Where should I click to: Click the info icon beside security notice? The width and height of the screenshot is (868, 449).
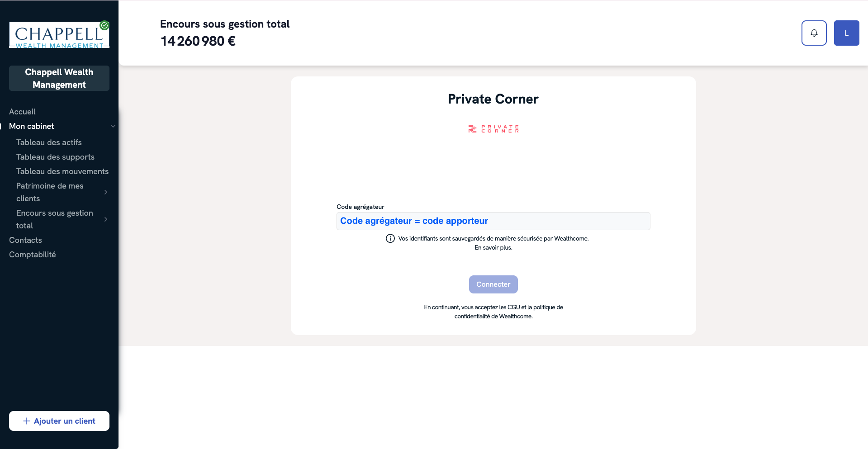[x=390, y=238]
